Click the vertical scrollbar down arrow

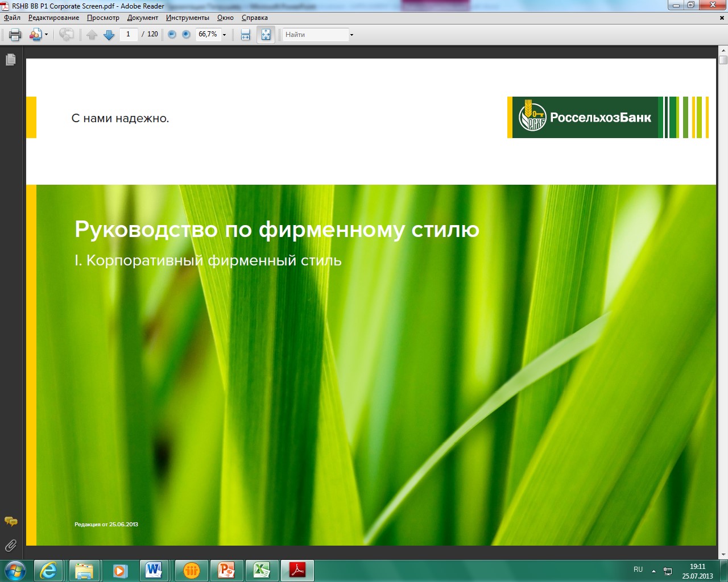[723, 554]
